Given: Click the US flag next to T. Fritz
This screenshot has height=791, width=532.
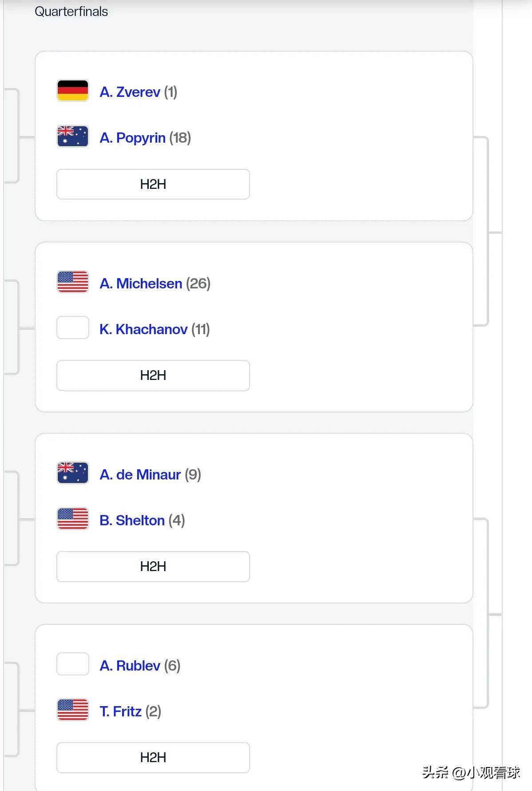Looking at the screenshot, I should [x=73, y=710].
